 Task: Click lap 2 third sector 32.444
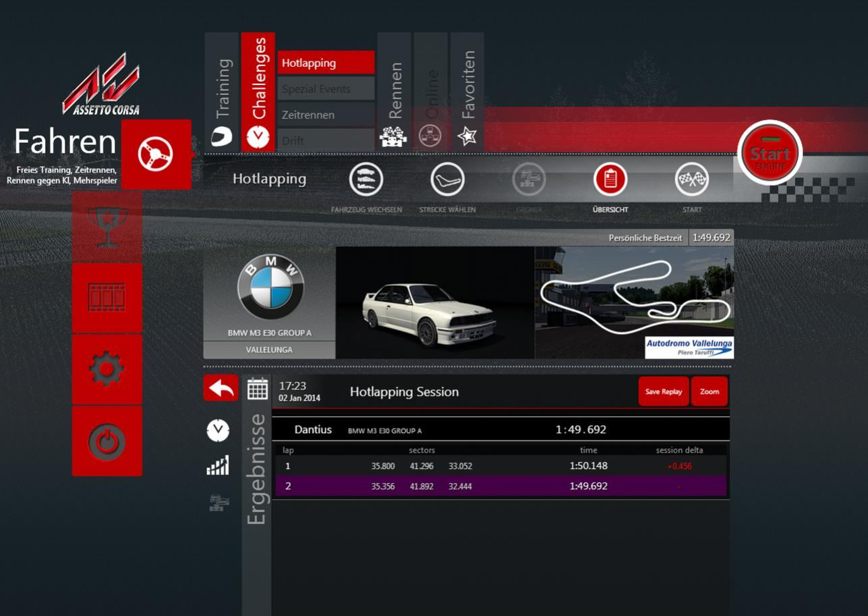pos(460,486)
